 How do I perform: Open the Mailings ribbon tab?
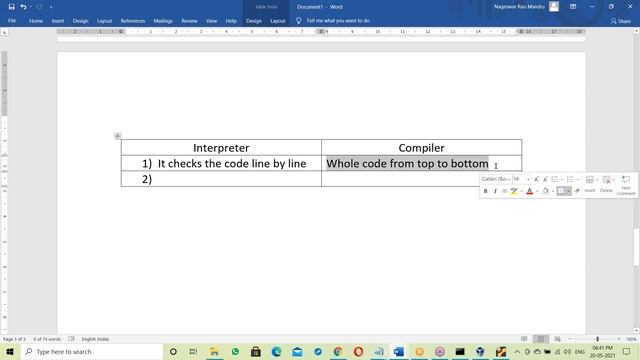click(x=163, y=20)
